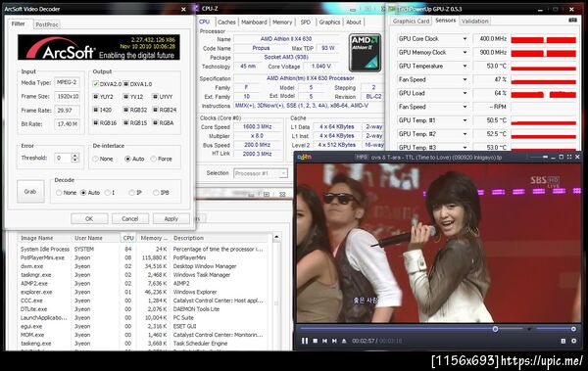The width and height of the screenshot is (588, 371).
Task: Toggle the DXVA1.0 output checkbox
Action: click(126, 84)
